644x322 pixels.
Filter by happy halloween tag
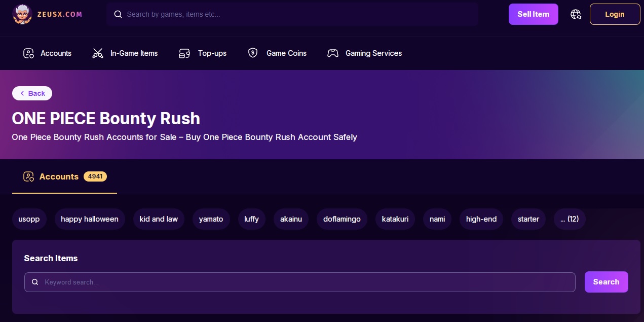pyautogui.click(x=90, y=219)
